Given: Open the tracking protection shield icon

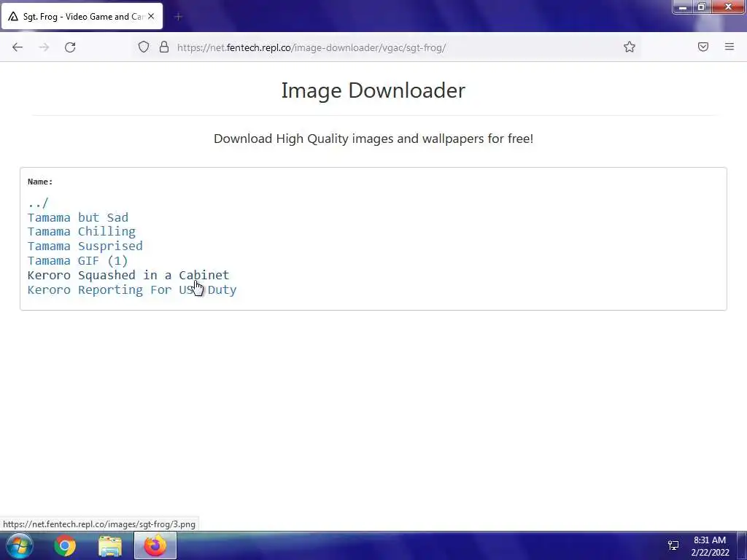Looking at the screenshot, I should point(144,47).
